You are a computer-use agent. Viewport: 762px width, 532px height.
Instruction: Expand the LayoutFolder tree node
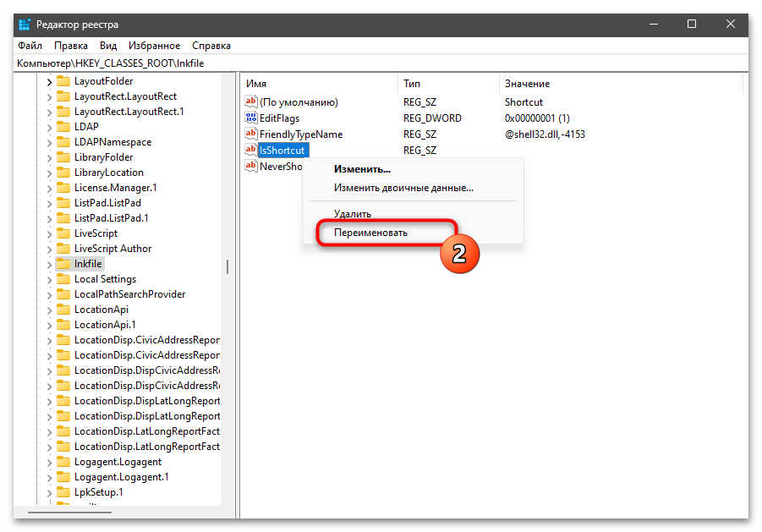[49, 81]
